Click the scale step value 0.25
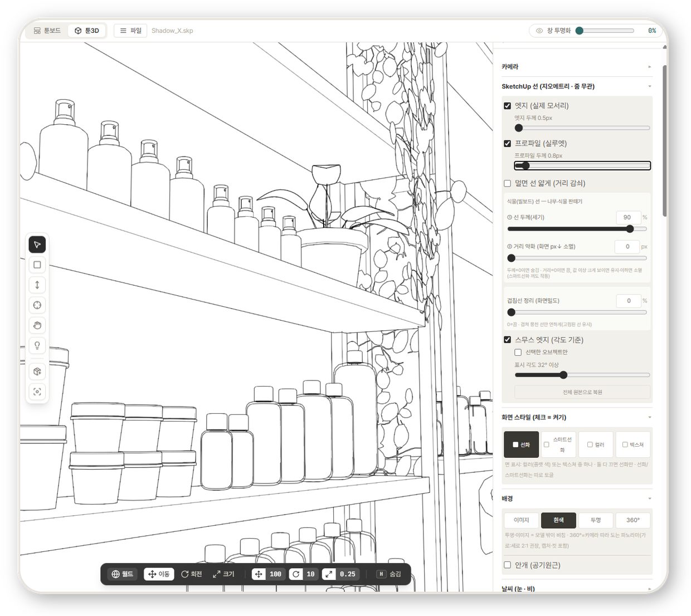Image resolution: width=691 pixels, height=616 pixels. pyautogui.click(x=348, y=574)
